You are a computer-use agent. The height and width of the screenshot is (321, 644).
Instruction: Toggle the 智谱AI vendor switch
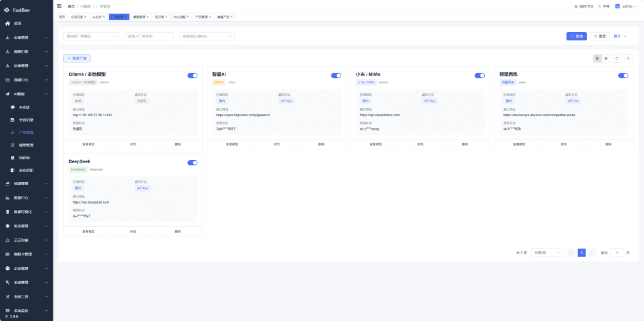(x=336, y=76)
